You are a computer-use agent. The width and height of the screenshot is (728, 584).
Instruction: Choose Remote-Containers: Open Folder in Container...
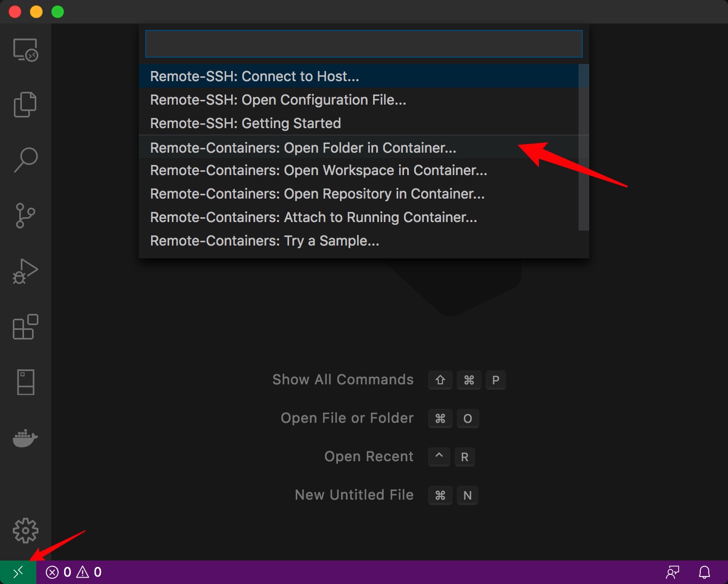359,147
